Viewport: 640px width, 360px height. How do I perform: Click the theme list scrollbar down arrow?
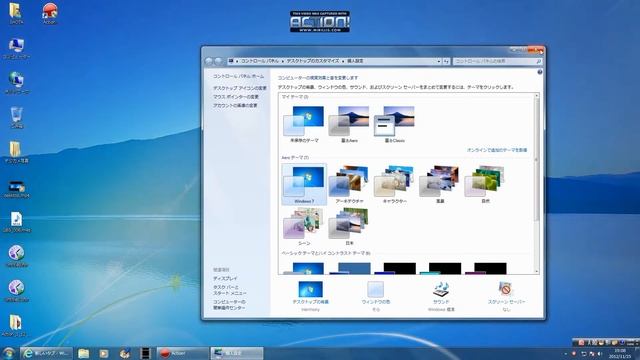click(x=537, y=271)
